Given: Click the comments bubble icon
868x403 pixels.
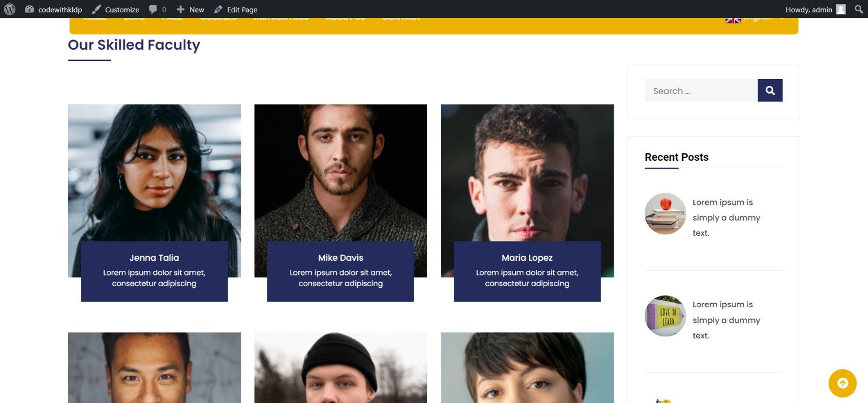Looking at the screenshot, I should pos(154,10).
